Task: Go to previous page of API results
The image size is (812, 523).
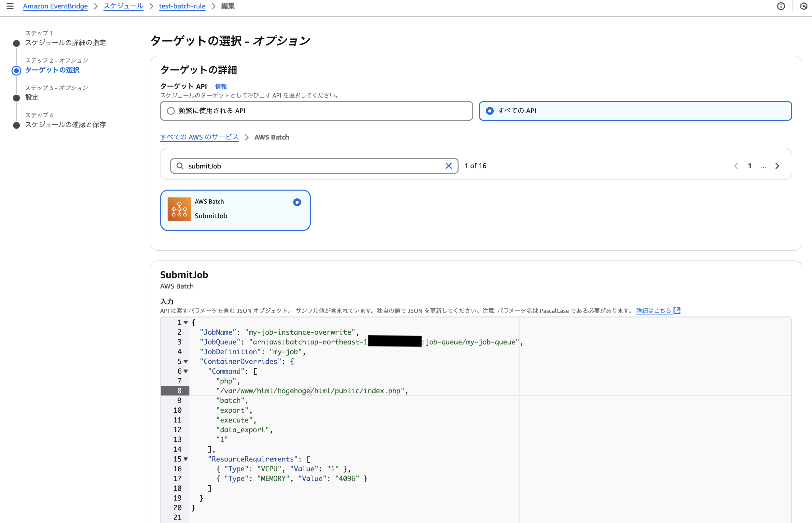Action: point(736,166)
